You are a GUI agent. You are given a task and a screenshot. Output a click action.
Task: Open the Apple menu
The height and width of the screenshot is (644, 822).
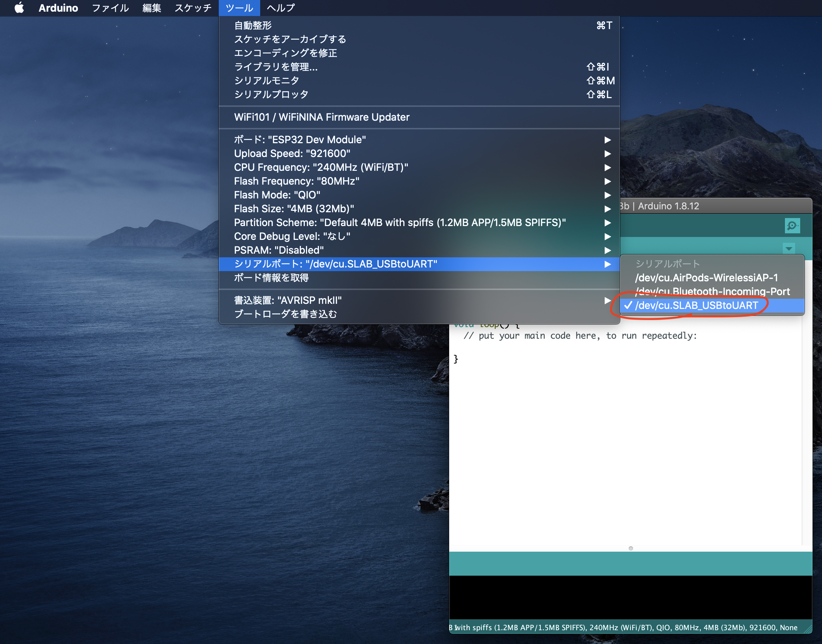coord(19,8)
